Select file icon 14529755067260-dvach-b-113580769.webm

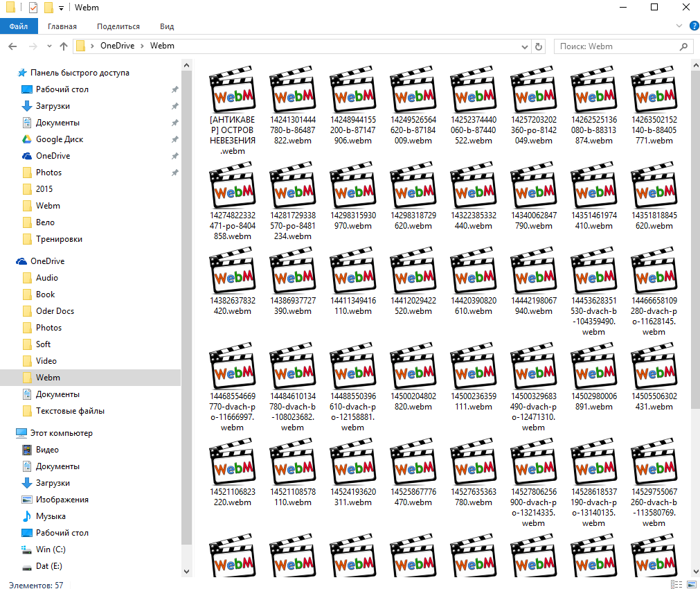654,461
